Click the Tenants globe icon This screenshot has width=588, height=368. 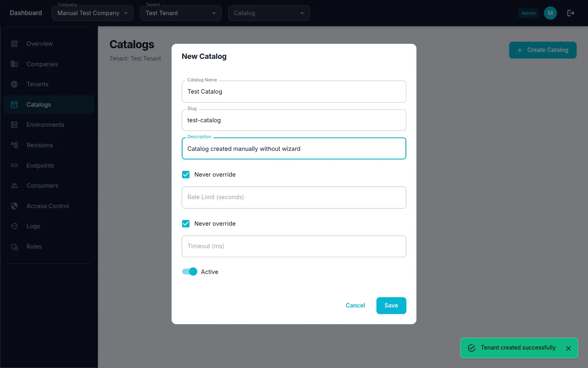(14, 84)
